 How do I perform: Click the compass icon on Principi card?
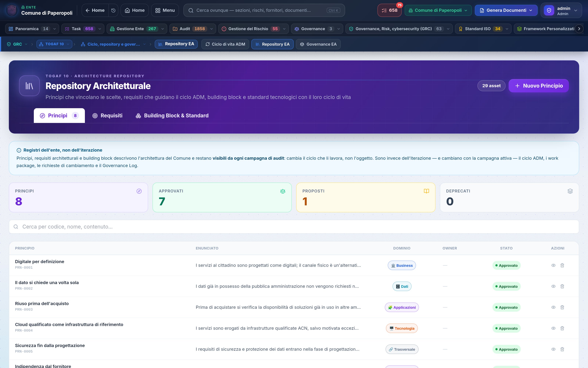point(139,191)
